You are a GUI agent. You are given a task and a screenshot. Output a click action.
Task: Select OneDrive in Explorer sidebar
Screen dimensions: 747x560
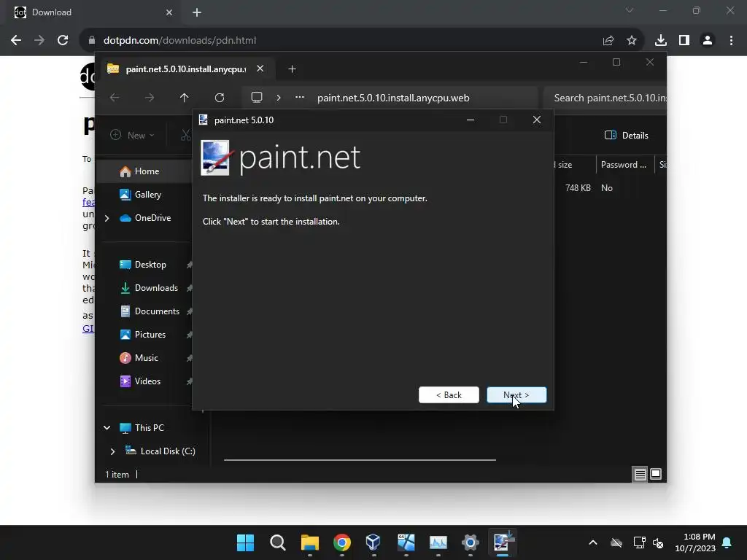pos(152,217)
